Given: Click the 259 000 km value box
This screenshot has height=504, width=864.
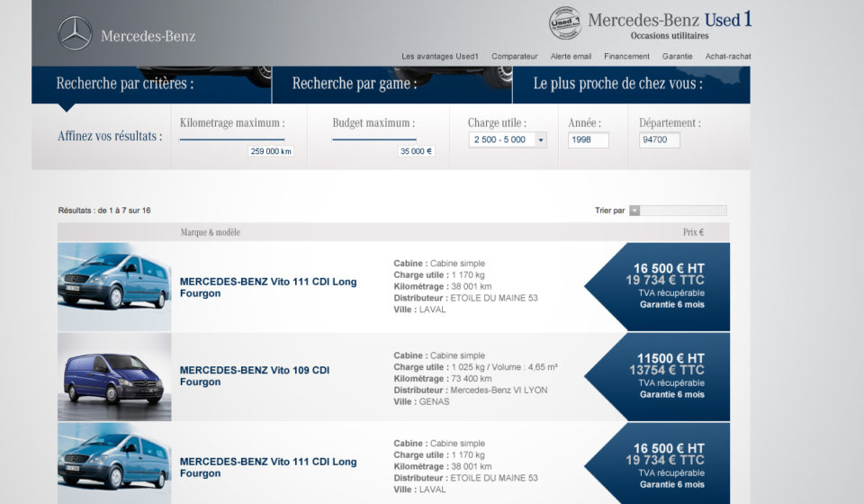Looking at the screenshot, I should 271,151.
